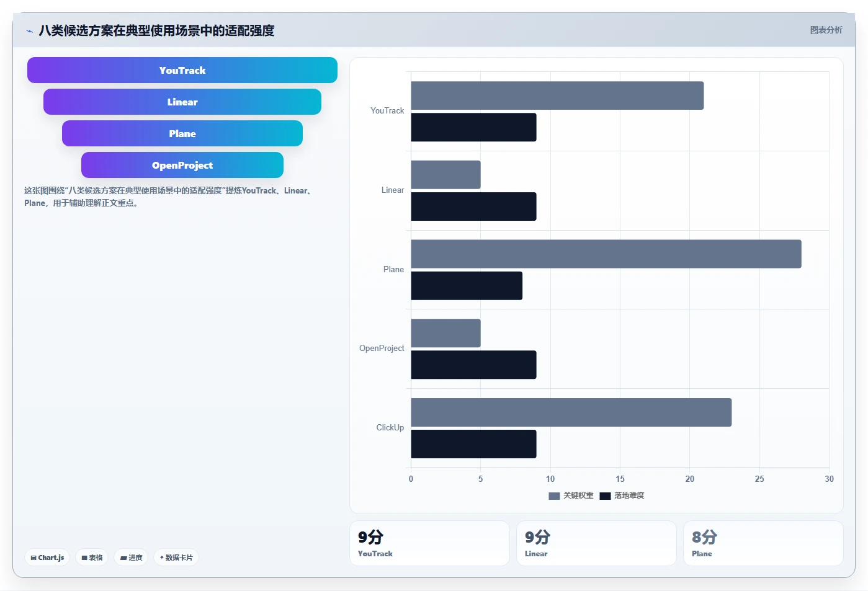
Task: Click the x-axis tick label 0
Action: [411, 479]
